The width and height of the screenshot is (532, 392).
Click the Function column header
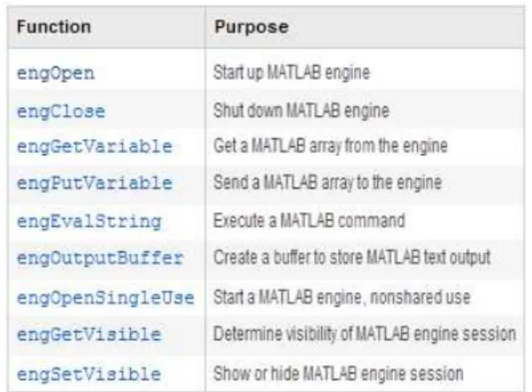[x=54, y=27]
